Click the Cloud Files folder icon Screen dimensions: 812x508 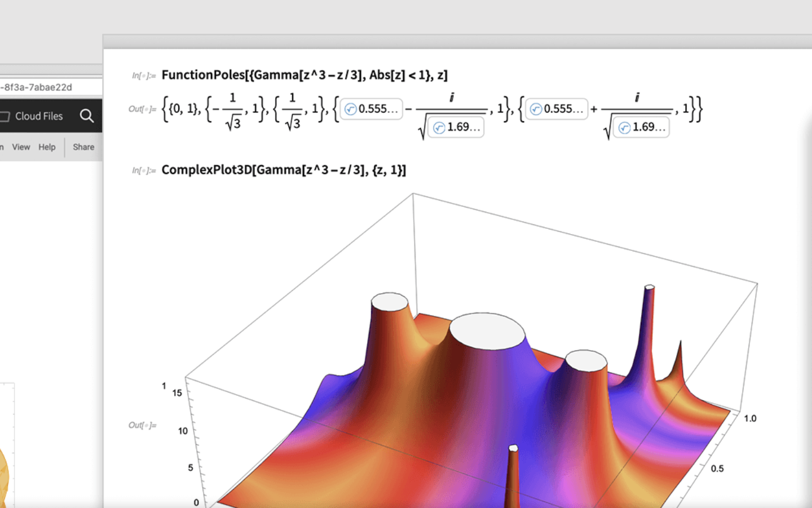pos(6,116)
